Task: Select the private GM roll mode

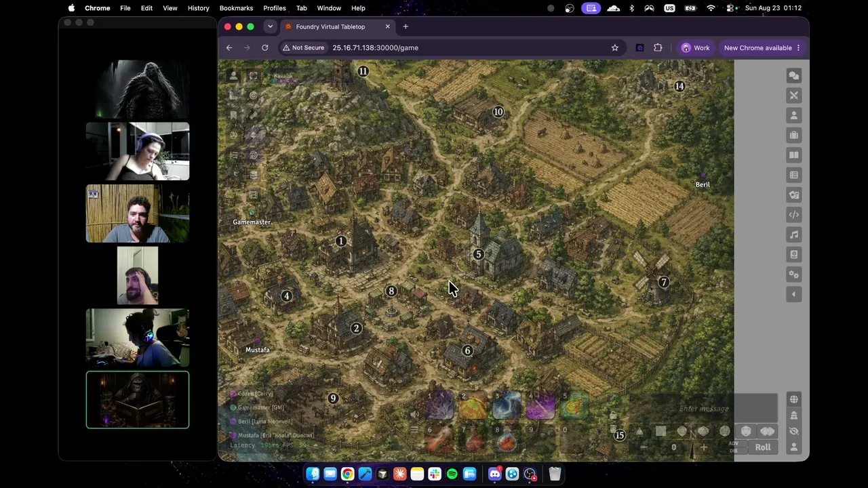Action: [793, 415]
